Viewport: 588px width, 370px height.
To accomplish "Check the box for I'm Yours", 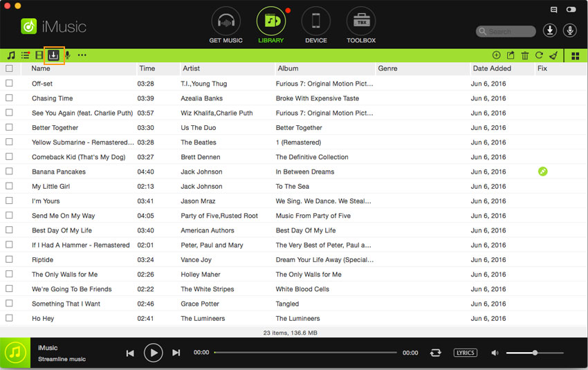I will 9,201.
